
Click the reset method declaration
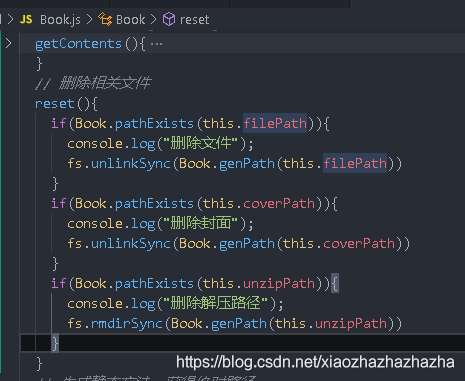54,104
